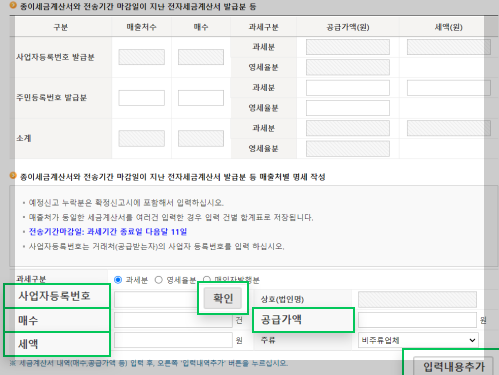
Task: Click the disabled 상호(법인명) field
Action: coord(417,299)
